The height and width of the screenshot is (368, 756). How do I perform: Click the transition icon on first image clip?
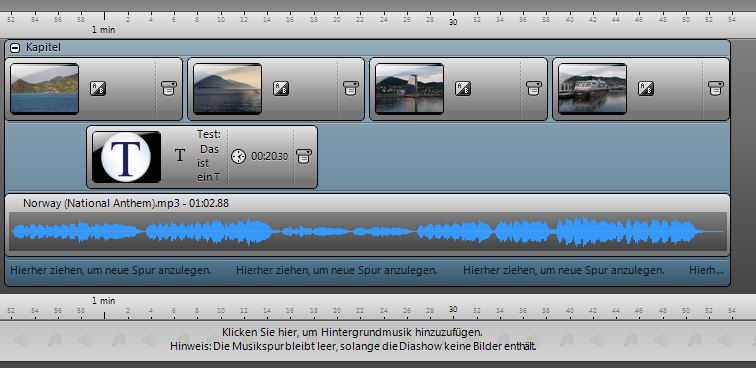[x=98, y=88]
